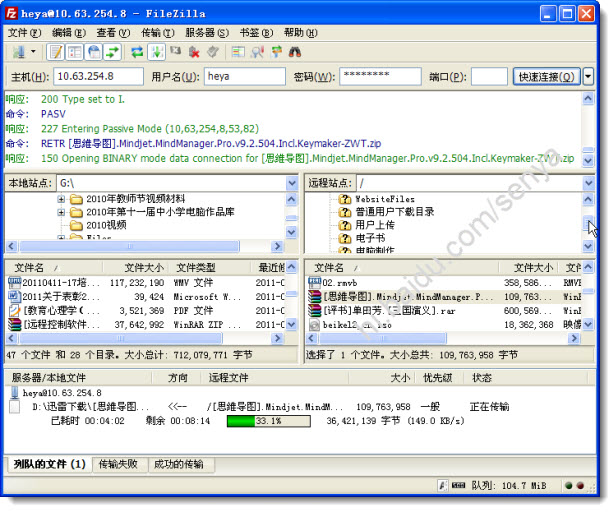Click the 33.1% transfer progress bar
Screen dimensions: 615x512
(x=269, y=421)
